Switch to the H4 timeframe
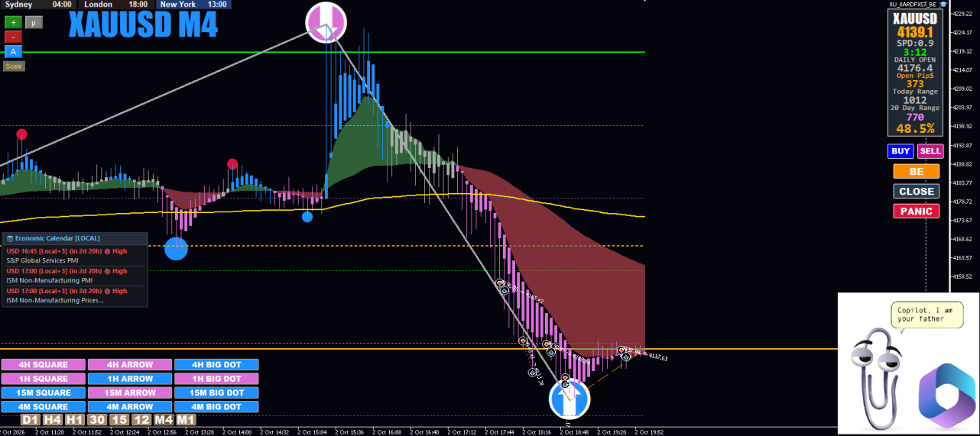The width and height of the screenshot is (980, 436). 53,420
